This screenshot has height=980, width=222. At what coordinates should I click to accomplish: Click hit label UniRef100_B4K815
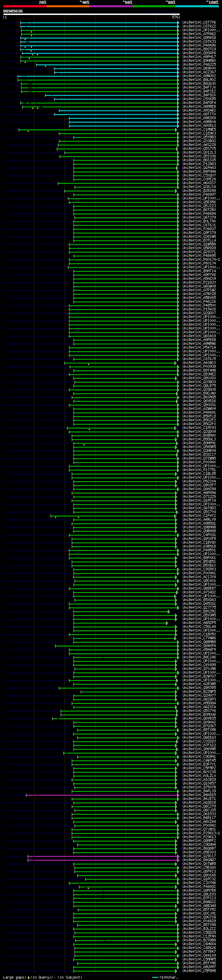pos(199,795)
